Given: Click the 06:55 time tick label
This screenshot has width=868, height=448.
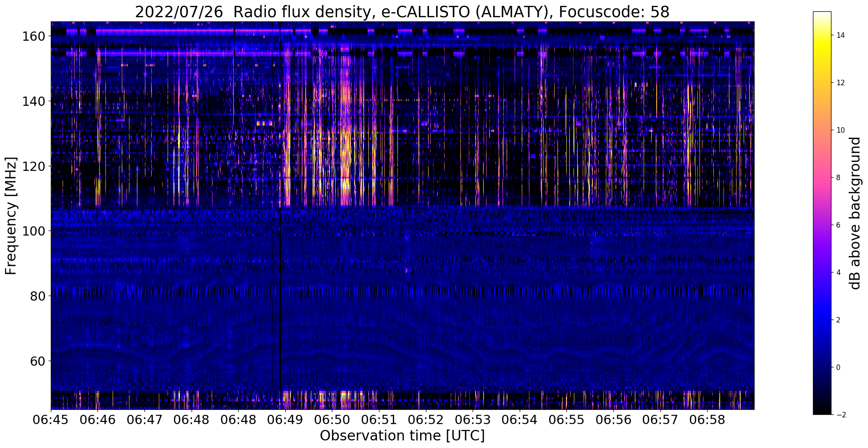Looking at the screenshot, I should coord(567,420).
